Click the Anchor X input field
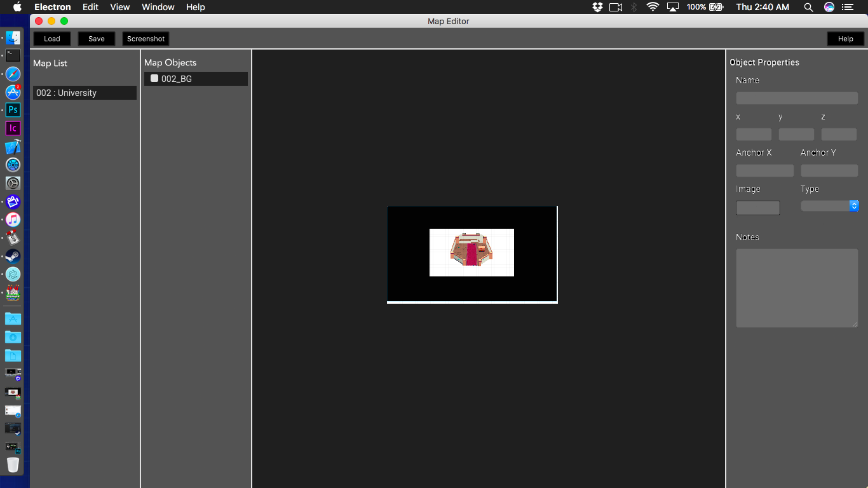Screen dimensions: 868x488 765,170
